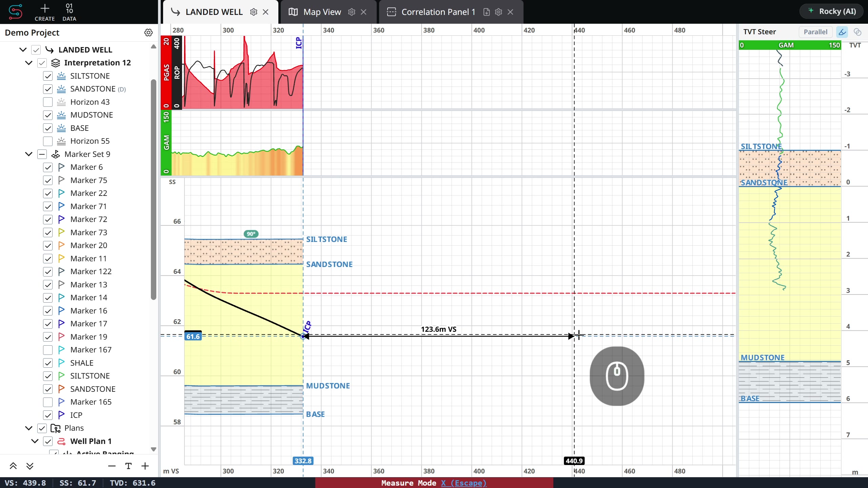Close the Correlation Panel 1 tab

point(510,12)
